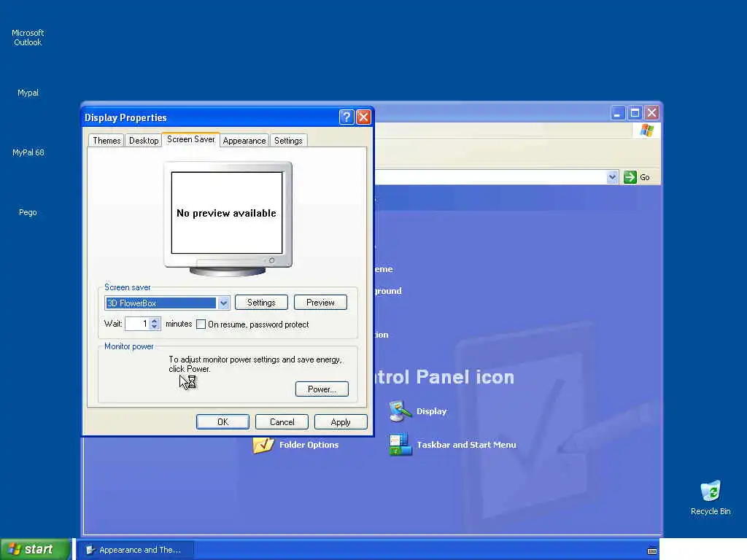This screenshot has height=560, width=747.
Task: Click the keyboard icon in system tray
Action: (651, 551)
